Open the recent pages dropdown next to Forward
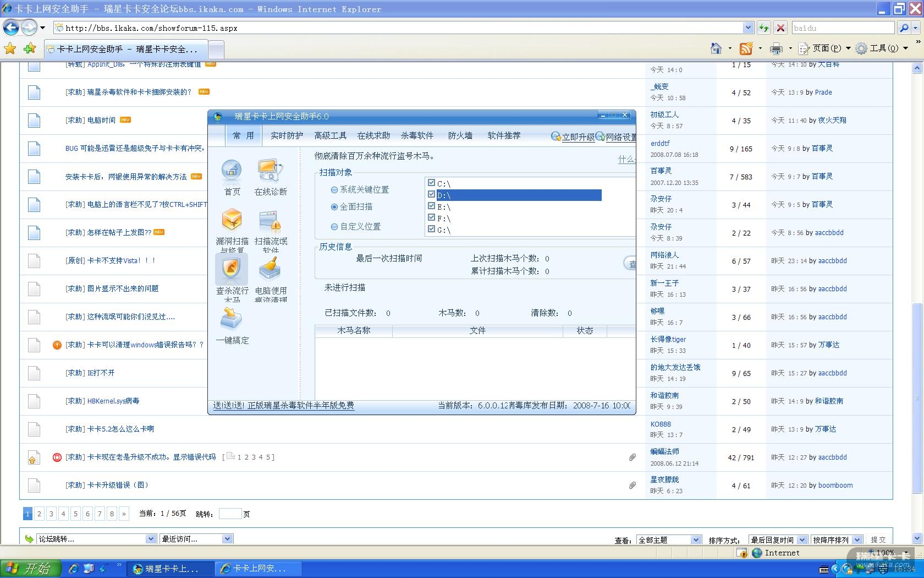 (42, 28)
